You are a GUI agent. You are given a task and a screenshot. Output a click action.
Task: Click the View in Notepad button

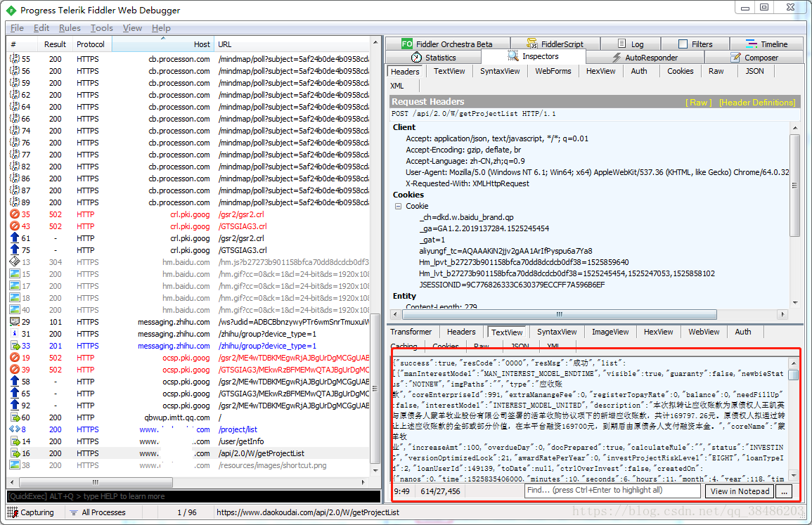click(x=740, y=491)
